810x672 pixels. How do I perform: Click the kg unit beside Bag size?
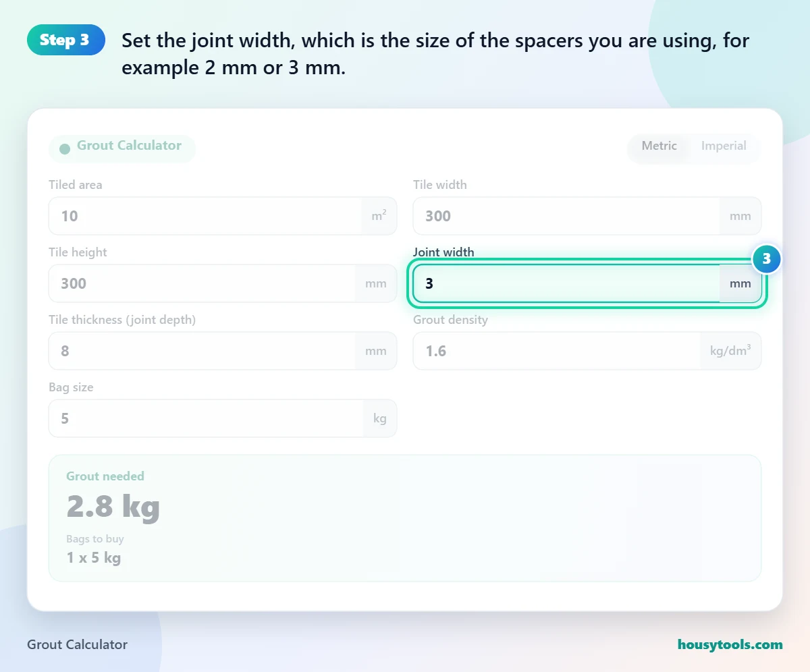(380, 418)
